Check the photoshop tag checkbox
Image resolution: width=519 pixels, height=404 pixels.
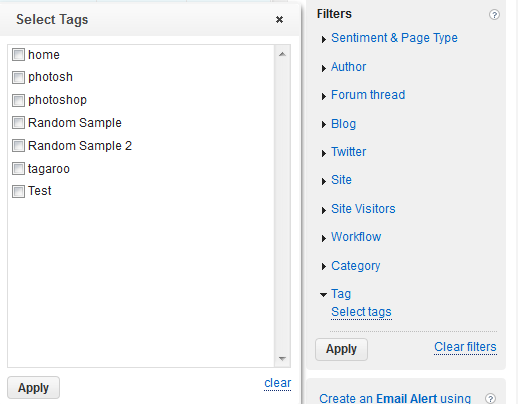tap(18, 100)
